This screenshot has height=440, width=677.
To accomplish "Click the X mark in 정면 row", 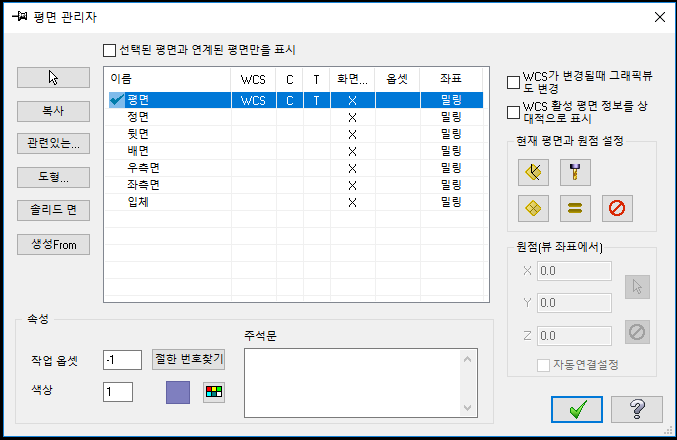I will 352,117.
